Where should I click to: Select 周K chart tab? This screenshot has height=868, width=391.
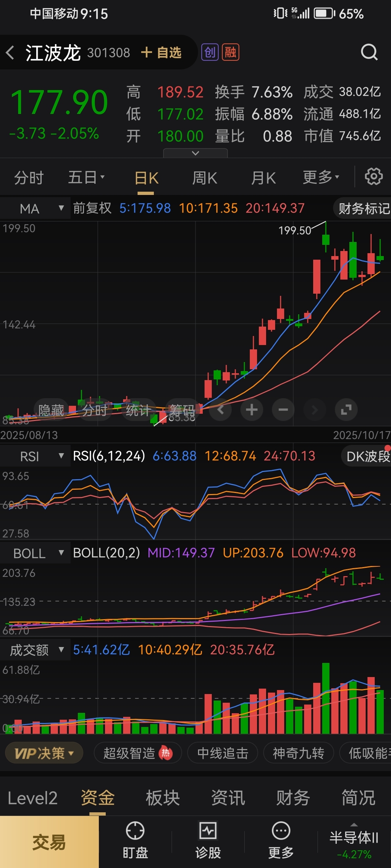coord(205,178)
